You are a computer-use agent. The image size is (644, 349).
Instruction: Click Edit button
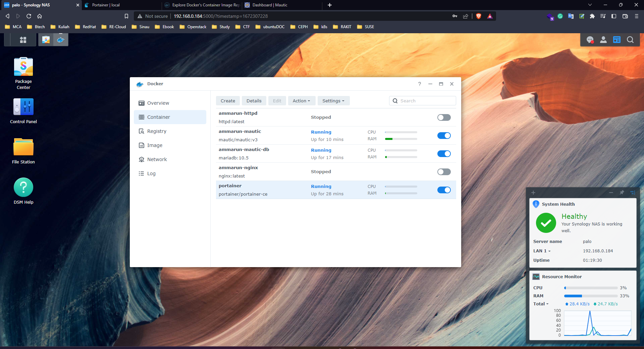277,101
